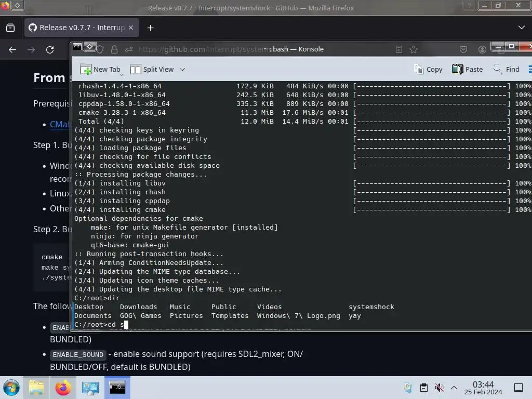532x399 pixels.
Task: Open the Konsole hamburger menu
Action: 530,69
